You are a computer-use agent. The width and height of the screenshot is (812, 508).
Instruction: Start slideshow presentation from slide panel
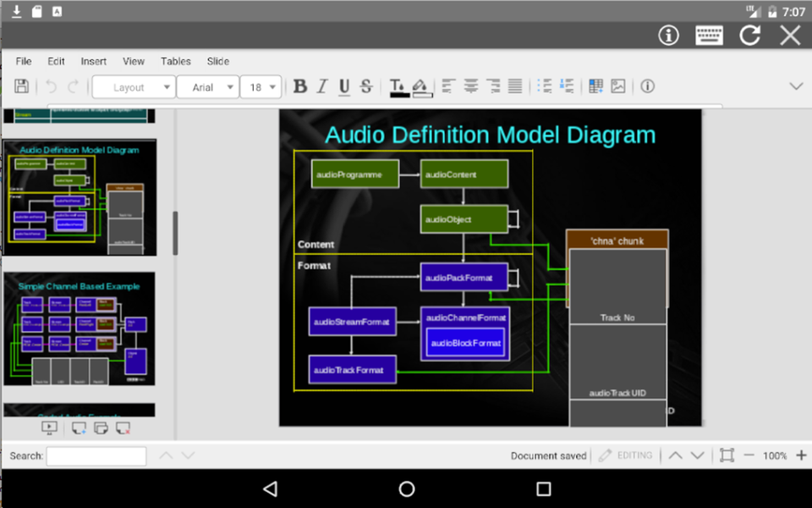(50, 428)
